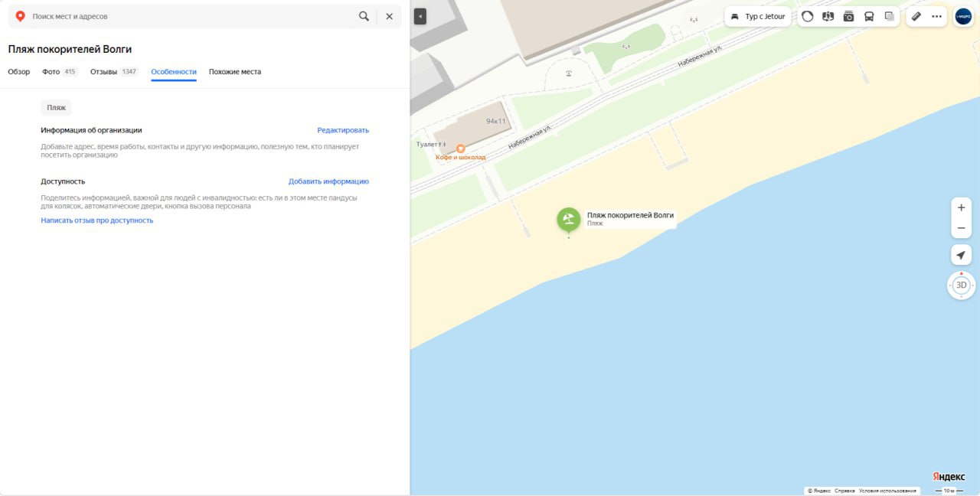This screenshot has height=496, width=980.
Task: Toggle public transport bus layer
Action: pos(869,16)
